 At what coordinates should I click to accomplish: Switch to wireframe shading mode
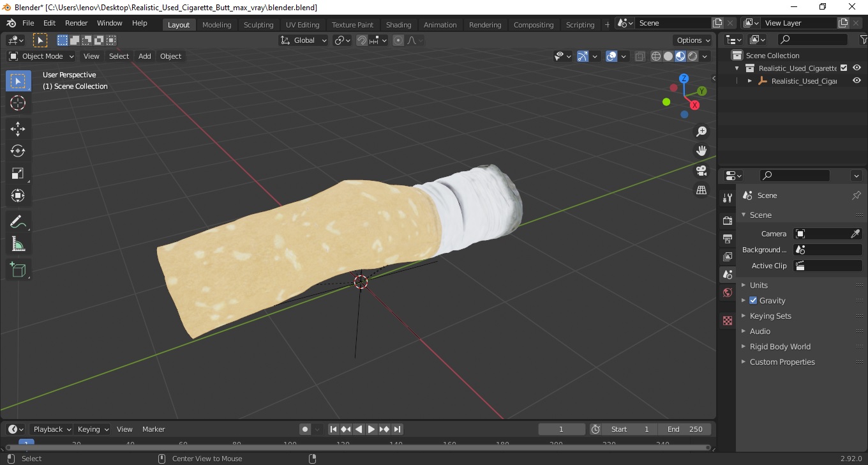pyautogui.click(x=656, y=56)
